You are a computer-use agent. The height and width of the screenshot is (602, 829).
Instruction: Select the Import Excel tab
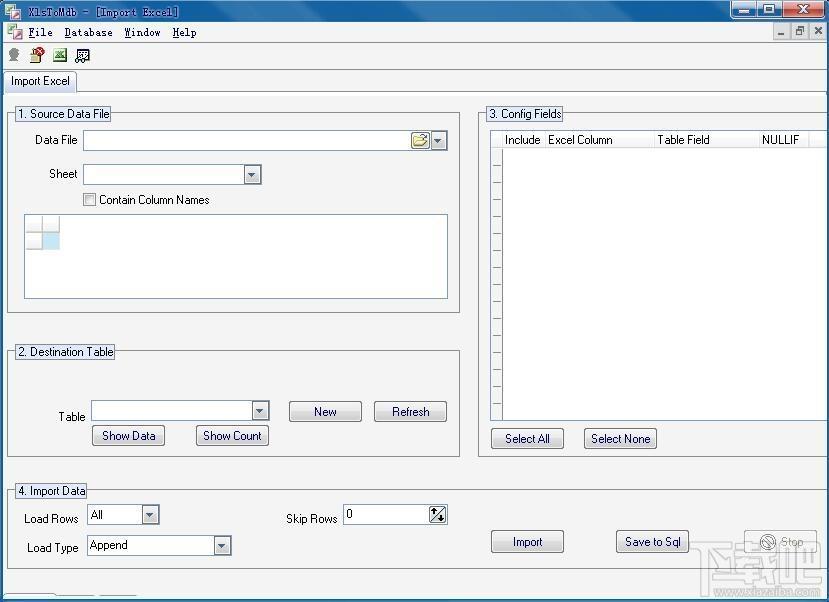tap(40, 81)
